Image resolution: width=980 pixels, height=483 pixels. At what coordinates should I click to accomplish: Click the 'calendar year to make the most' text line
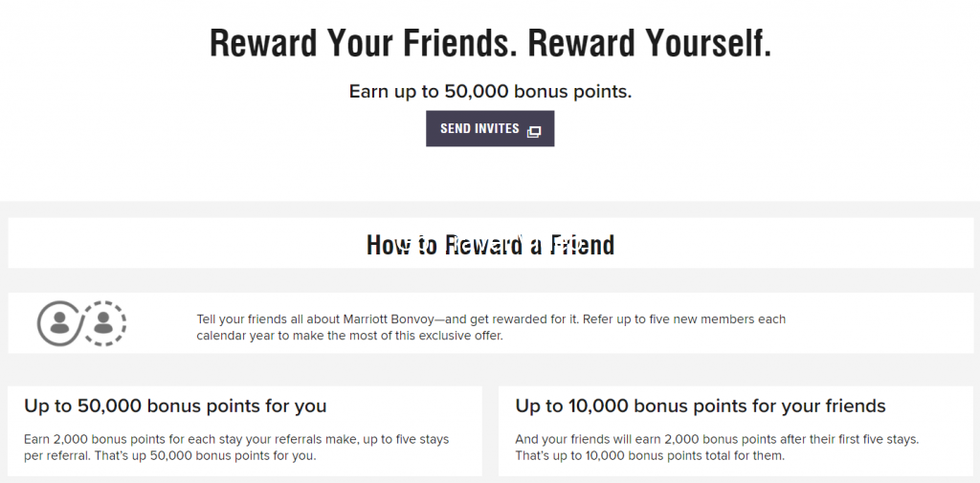click(x=349, y=336)
